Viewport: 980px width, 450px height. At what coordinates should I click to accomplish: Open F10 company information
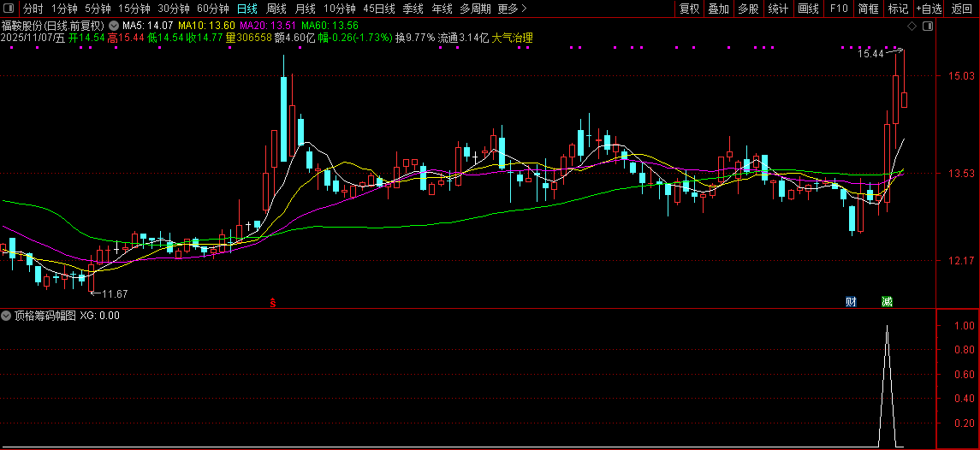point(839,9)
